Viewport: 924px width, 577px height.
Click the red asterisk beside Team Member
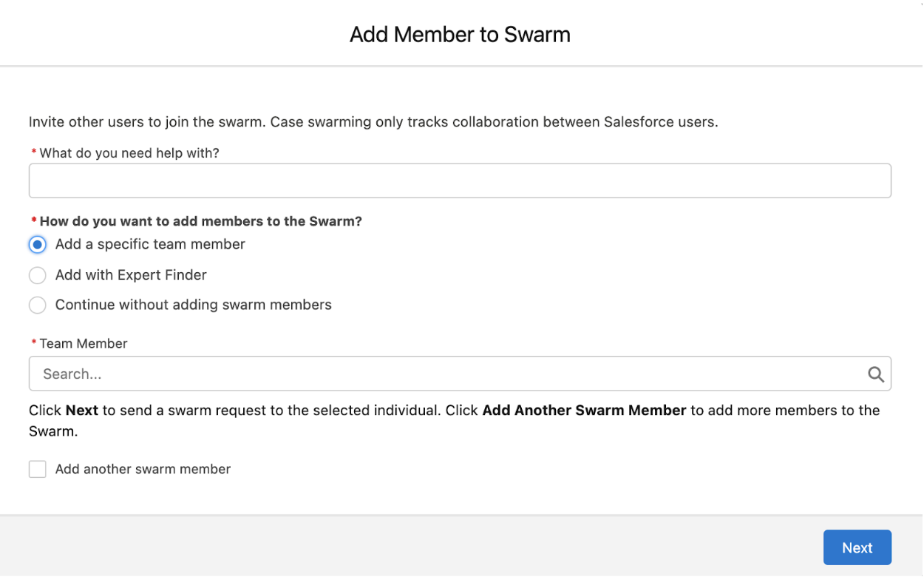[x=34, y=343]
